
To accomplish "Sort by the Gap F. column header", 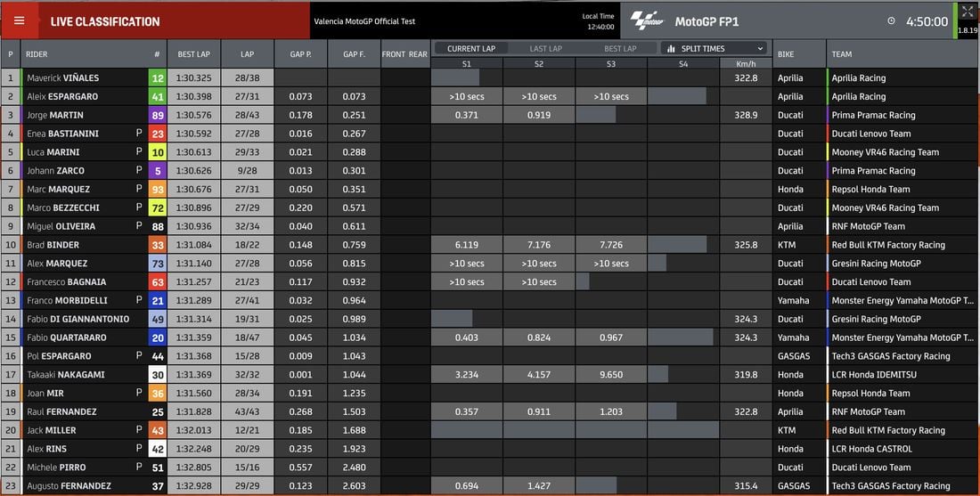I will click(354, 54).
